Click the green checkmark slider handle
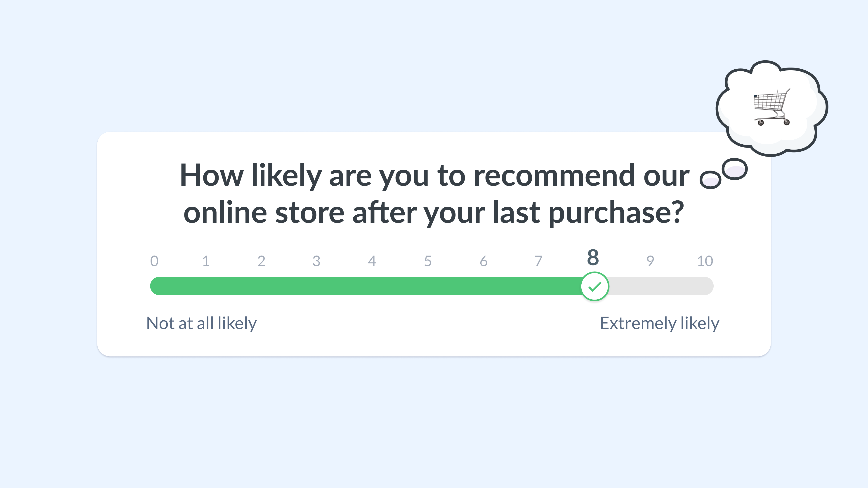The image size is (868, 488). tap(595, 286)
